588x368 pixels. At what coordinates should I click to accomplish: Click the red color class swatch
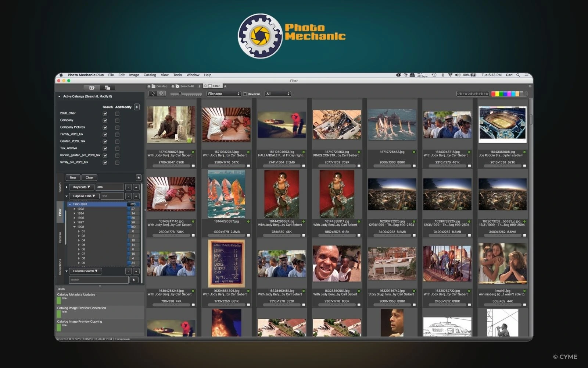click(494, 94)
